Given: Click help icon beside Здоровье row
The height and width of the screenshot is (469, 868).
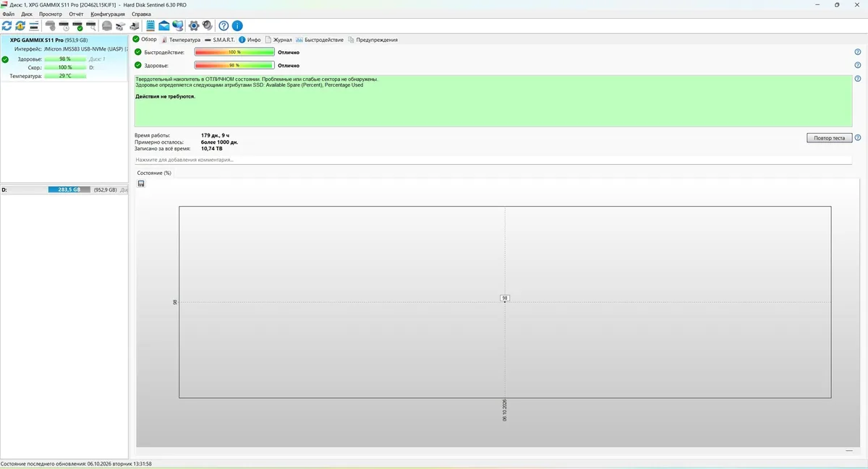Looking at the screenshot, I should (858, 65).
